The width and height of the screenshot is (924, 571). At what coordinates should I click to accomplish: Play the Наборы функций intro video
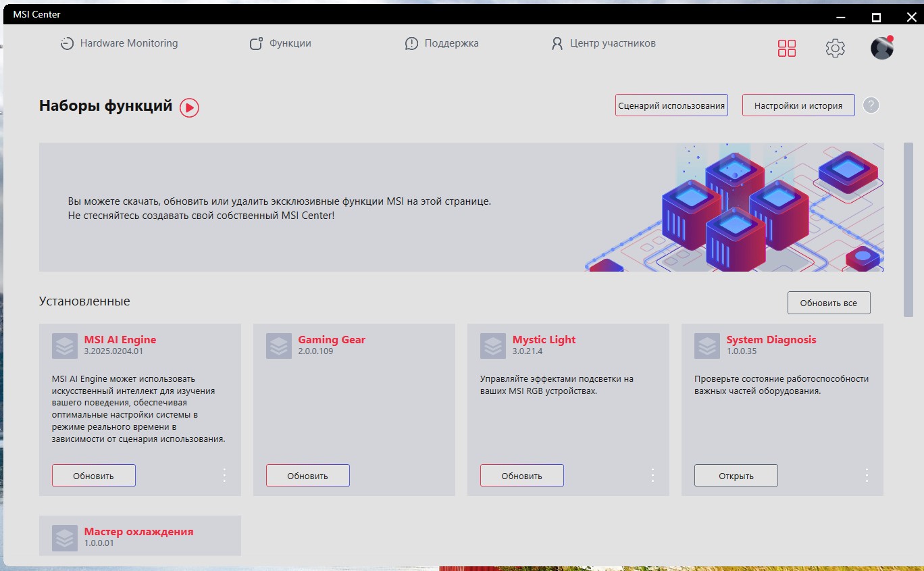[x=189, y=107]
